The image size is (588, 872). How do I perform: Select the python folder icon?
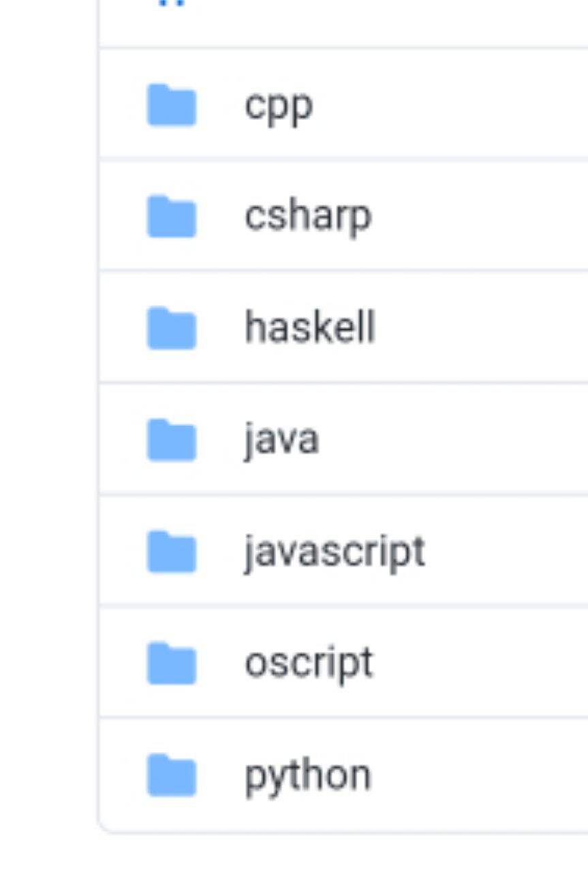point(171,775)
